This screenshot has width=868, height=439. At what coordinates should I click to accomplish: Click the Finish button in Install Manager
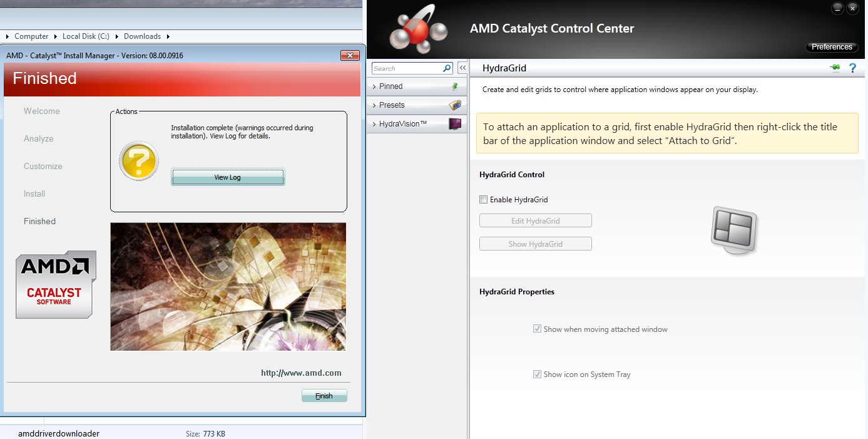[324, 396]
